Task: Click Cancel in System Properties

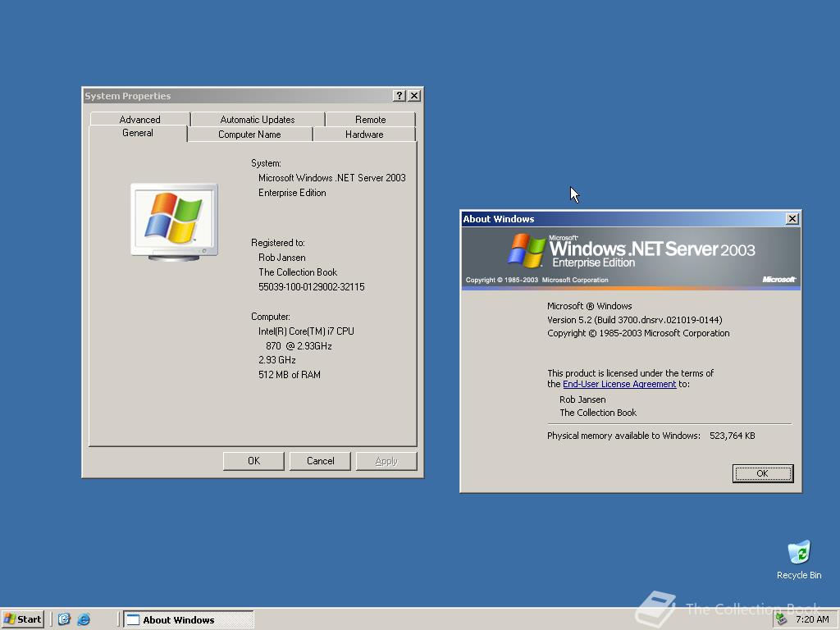Action: point(320,461)
